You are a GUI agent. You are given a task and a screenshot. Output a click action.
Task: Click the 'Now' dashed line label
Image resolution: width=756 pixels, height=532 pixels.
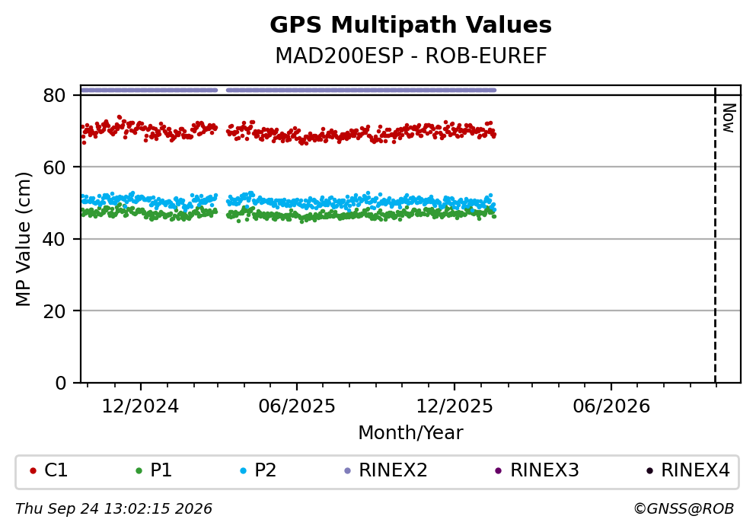coord(729,118)
